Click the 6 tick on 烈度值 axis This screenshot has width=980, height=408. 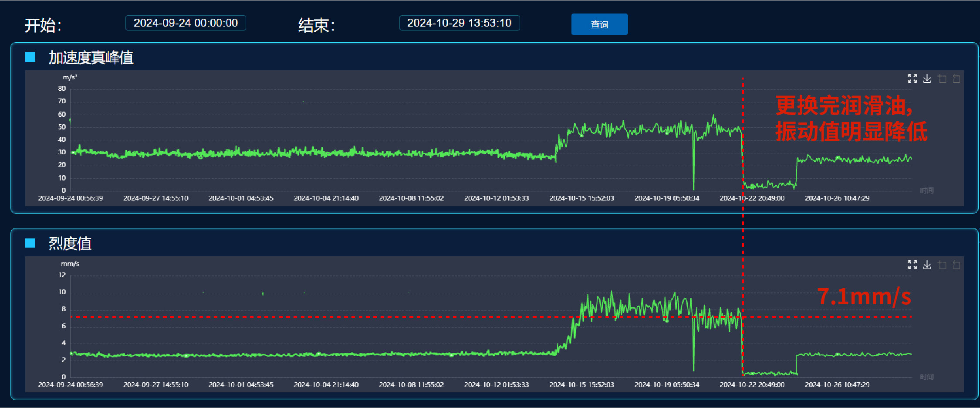click(64, 326)
